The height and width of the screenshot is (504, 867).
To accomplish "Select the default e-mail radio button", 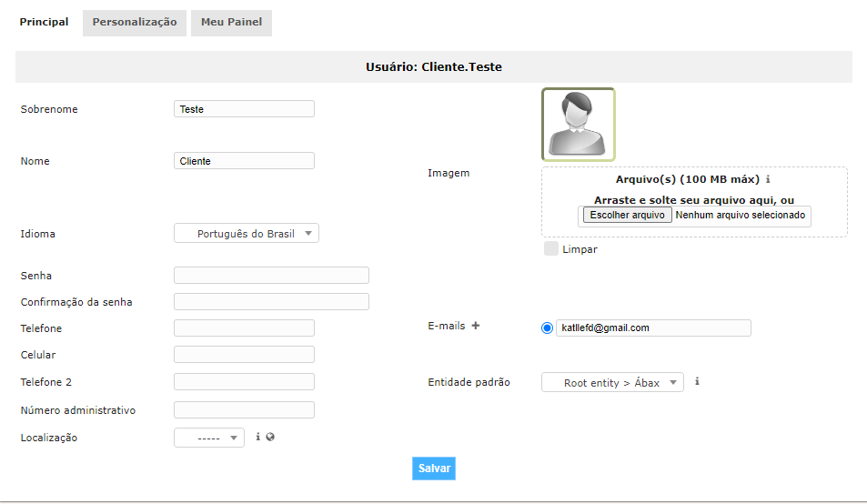I will pyautogui.click(x=547, y=328).
